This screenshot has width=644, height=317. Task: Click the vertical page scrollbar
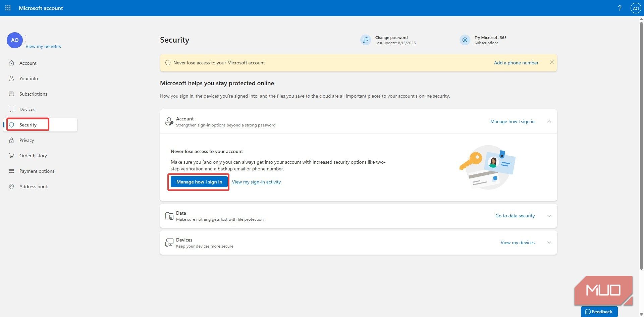click(x=641, y=144)
